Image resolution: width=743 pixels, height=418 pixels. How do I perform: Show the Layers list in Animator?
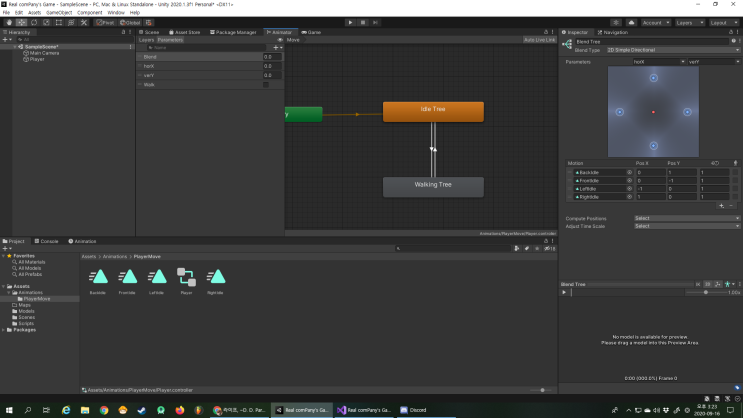click(146, 40)
